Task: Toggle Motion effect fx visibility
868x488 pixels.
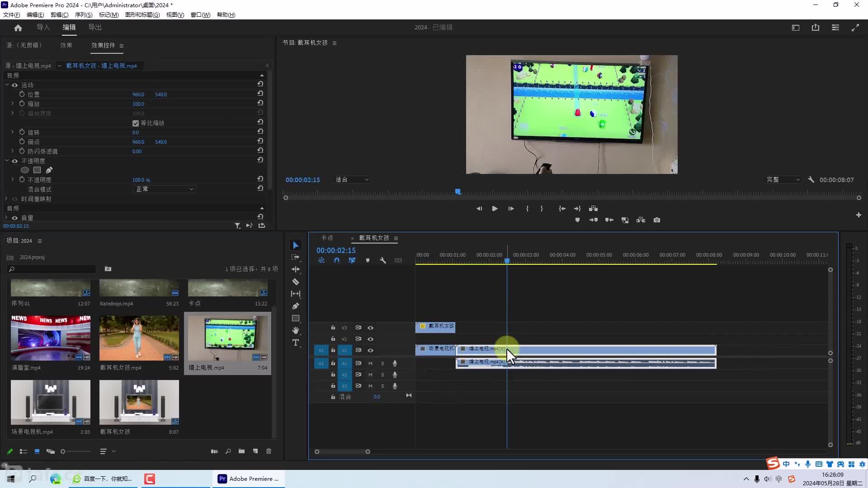Action: [15, 85]
